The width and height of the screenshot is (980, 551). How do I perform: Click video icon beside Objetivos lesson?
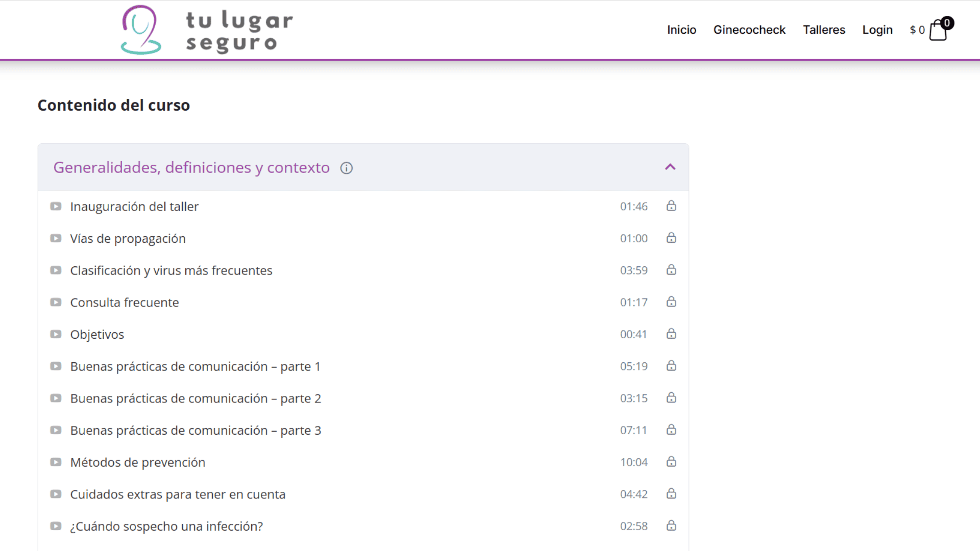click(x=56, y=334)
